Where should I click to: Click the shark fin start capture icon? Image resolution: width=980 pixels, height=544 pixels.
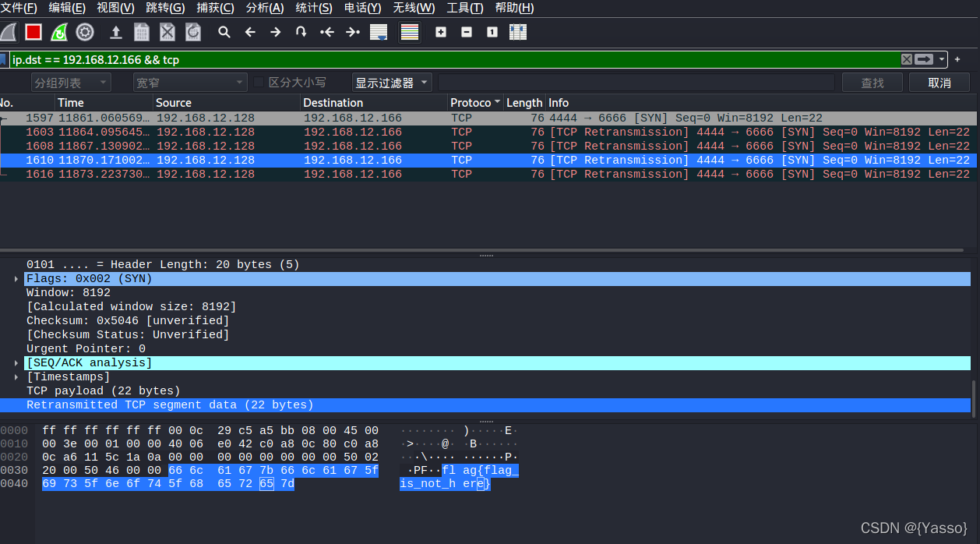7,32
